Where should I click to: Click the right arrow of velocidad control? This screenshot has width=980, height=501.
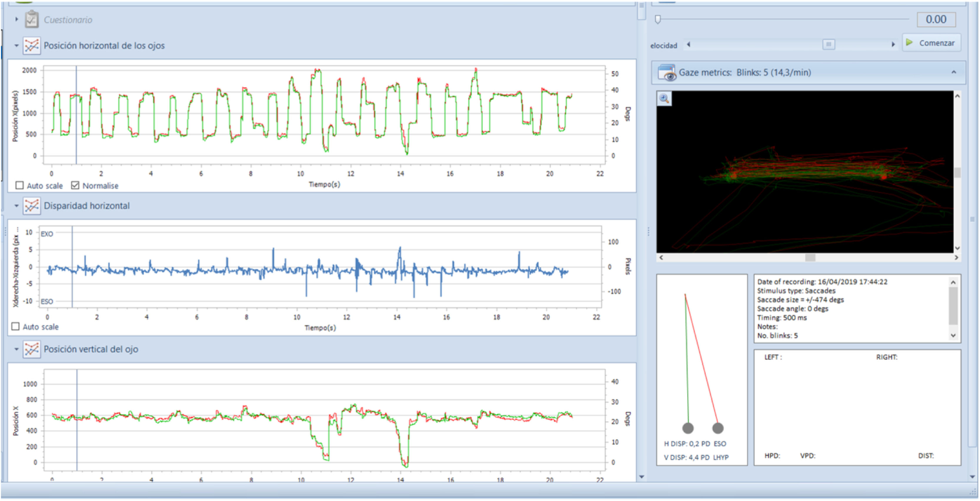[x=893, y=44]
